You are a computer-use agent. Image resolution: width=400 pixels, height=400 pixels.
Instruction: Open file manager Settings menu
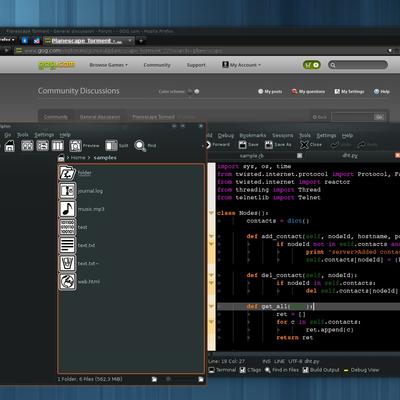pos(44,135)
